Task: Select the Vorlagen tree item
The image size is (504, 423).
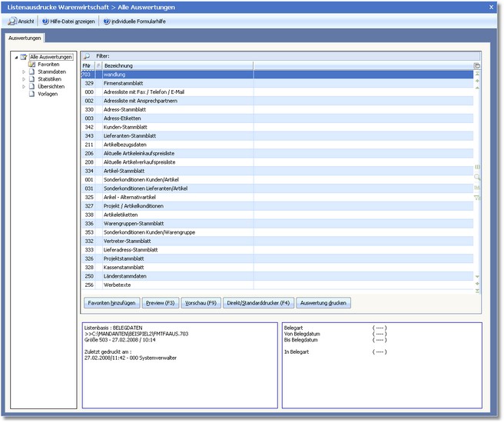Action: tap(48, 94)
